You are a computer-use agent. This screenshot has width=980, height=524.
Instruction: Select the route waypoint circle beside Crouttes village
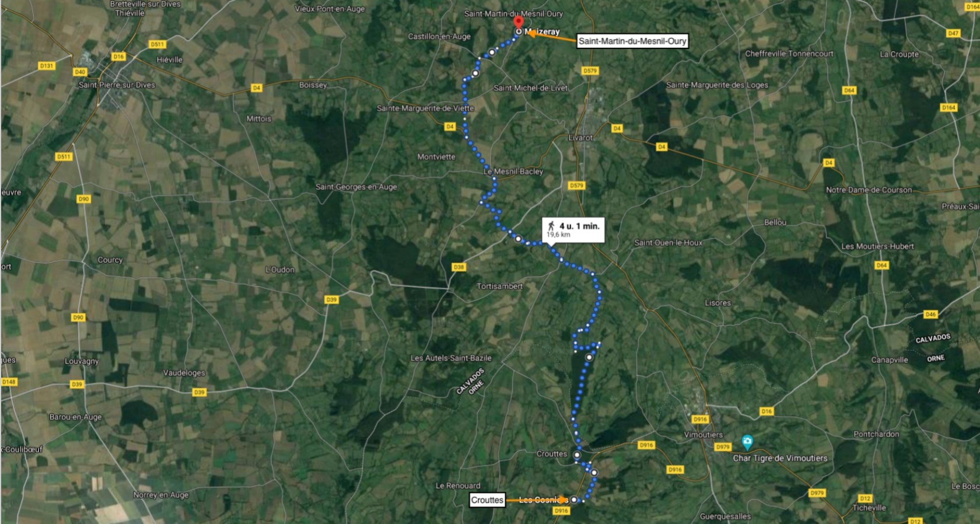coord(576,455)
